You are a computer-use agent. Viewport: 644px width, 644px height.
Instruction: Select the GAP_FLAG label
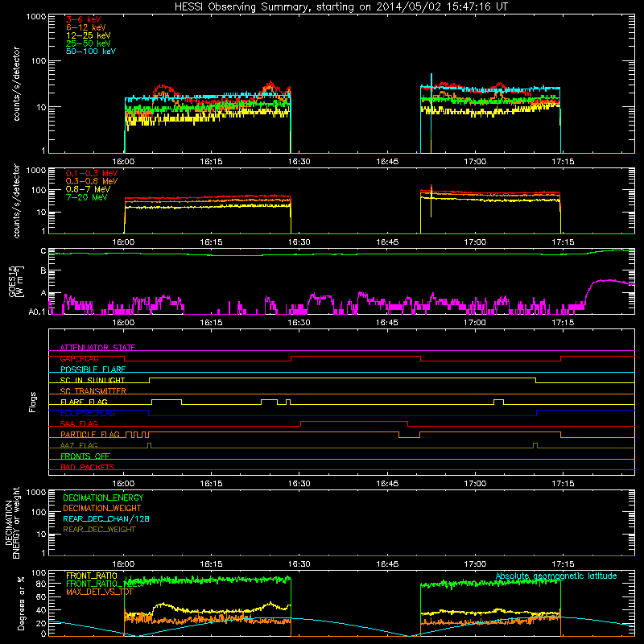point(80,358)
